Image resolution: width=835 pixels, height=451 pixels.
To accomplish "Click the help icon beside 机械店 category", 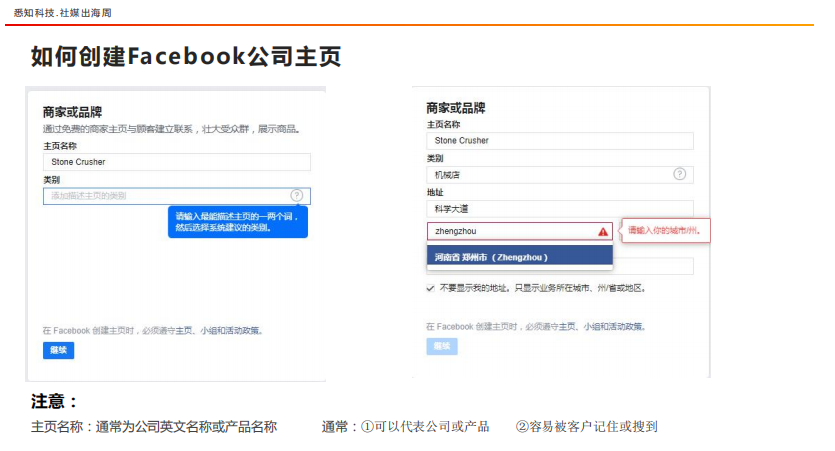I will (x=680, y=174).
